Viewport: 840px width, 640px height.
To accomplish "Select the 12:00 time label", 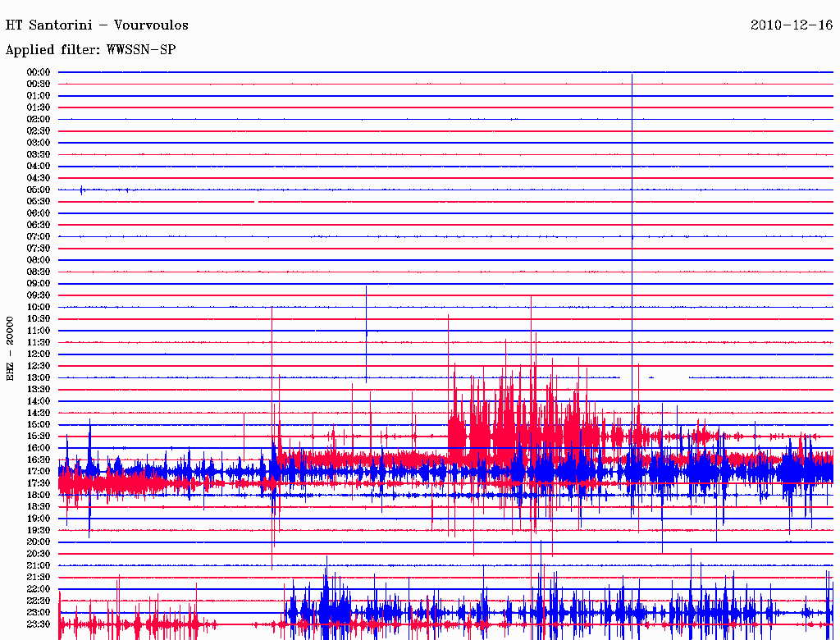I will point(39,354).
